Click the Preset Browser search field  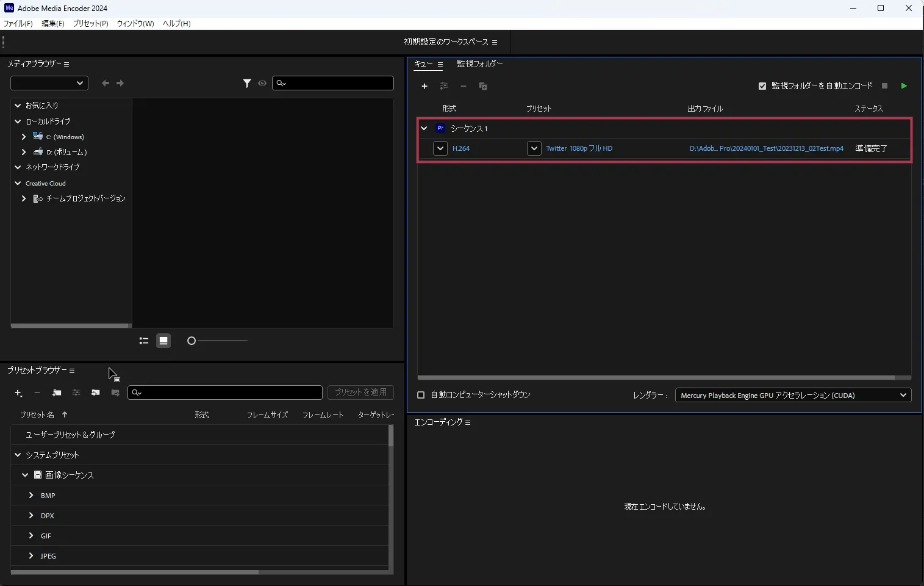pos(225,392)
